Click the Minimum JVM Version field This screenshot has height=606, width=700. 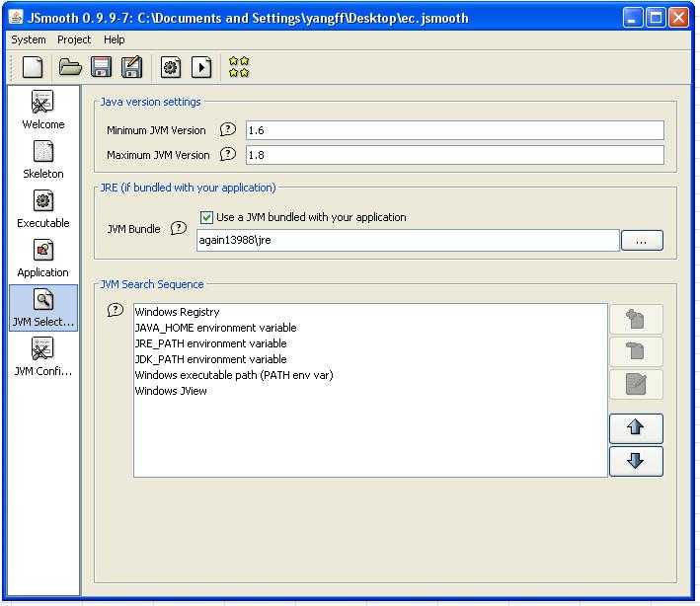(454, 130)
